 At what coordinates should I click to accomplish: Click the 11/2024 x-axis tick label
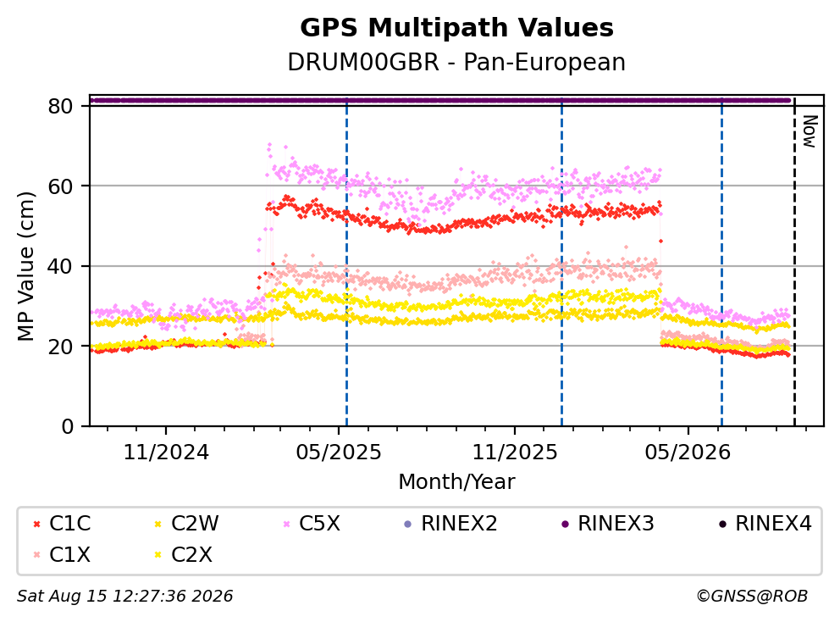tap(166, 453)
